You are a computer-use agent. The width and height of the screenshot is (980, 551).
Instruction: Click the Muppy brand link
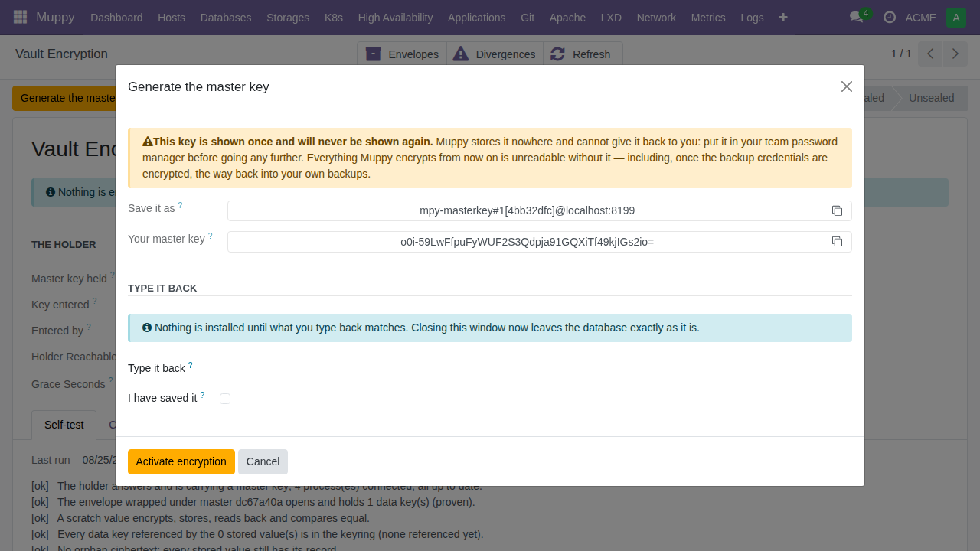[x=56, y=18]
